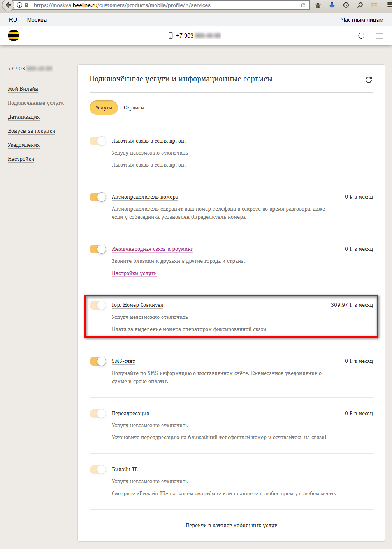Open Бонусы за покупки in sidebar
This screenshot has width=392, height=549.
(32, 131)
